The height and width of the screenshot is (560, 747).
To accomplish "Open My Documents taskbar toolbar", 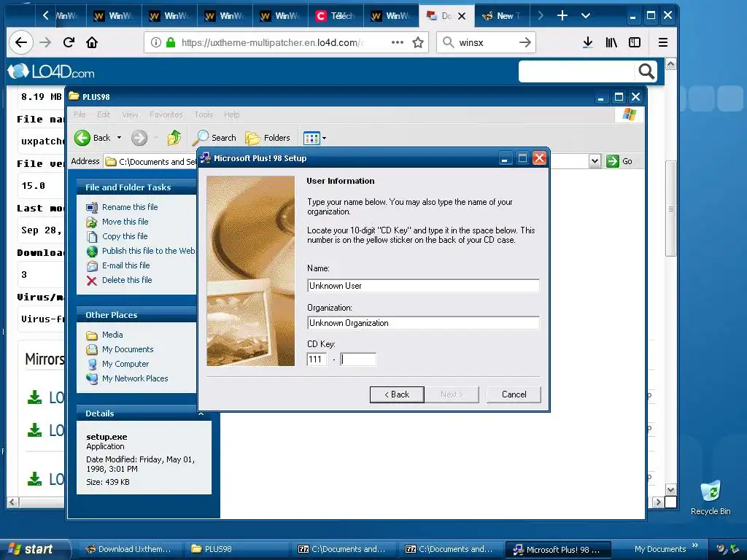I will [659, 549].
